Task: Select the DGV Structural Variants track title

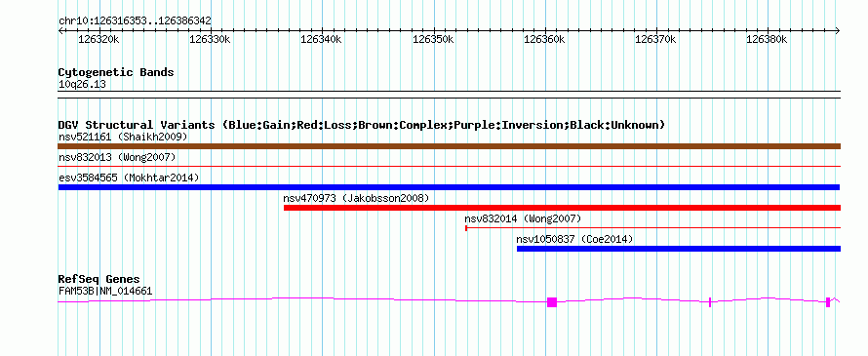Action: (362, 125)
